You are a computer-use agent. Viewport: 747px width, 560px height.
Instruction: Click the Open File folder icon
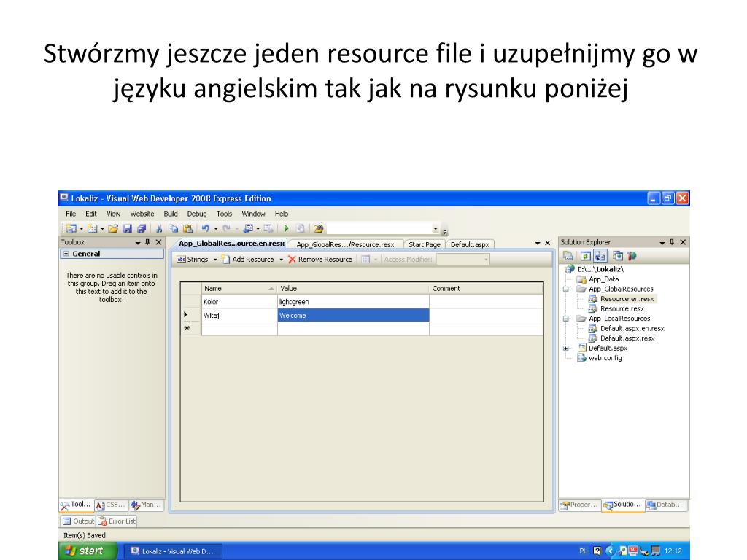tap(113, 228)
